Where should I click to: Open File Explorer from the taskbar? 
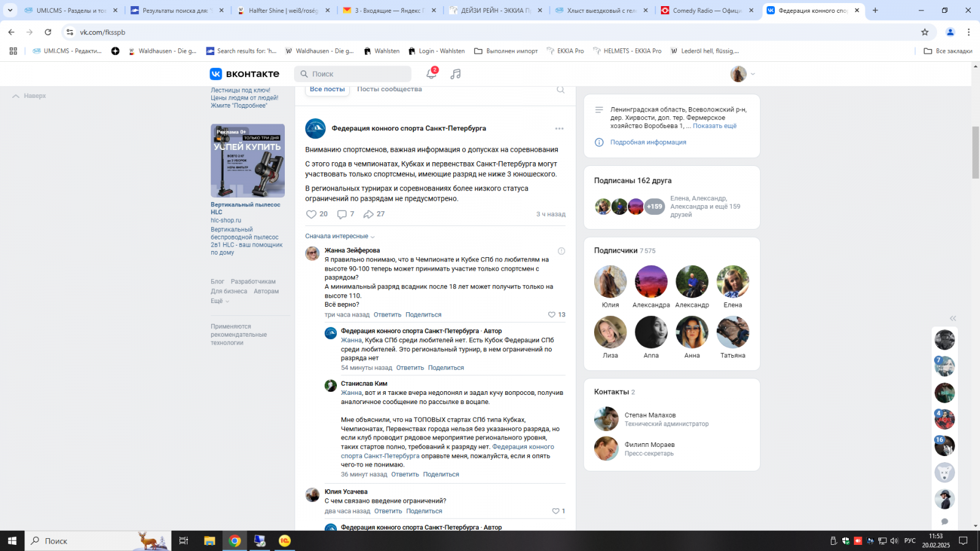[209, 541]
